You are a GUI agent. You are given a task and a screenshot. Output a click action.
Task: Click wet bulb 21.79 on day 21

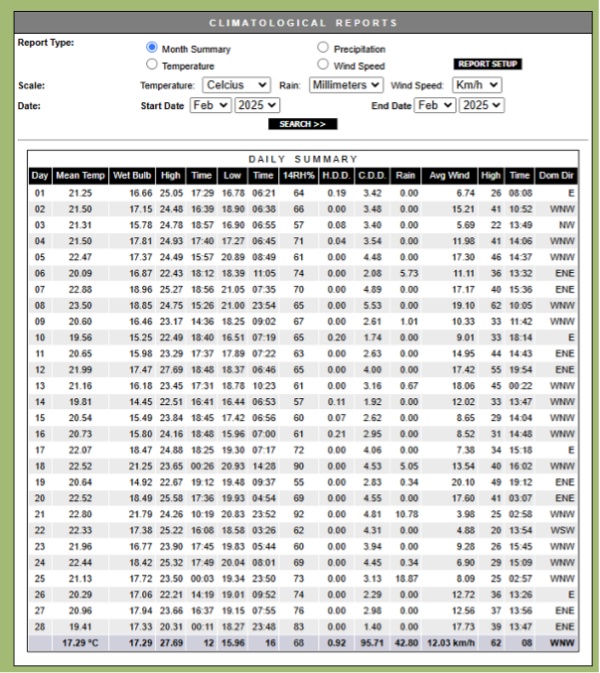[141, 514]
